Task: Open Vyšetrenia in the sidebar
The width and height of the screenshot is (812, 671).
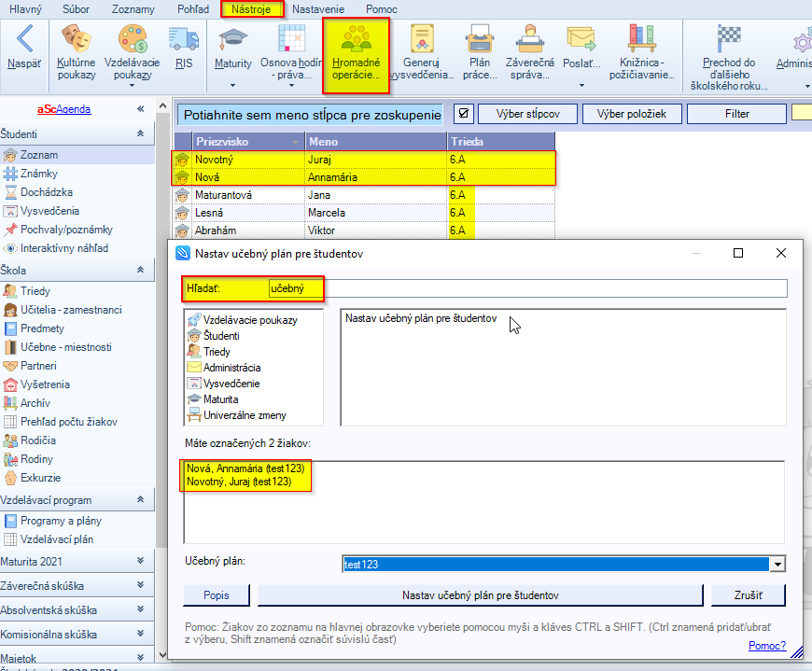Action: (x=45, y=384)
